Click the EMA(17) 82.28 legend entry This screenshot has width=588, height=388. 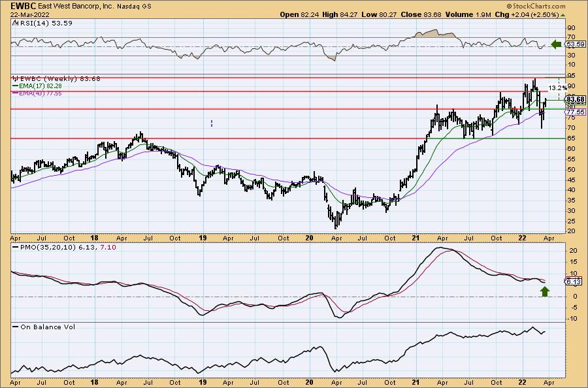coord(41,86)
